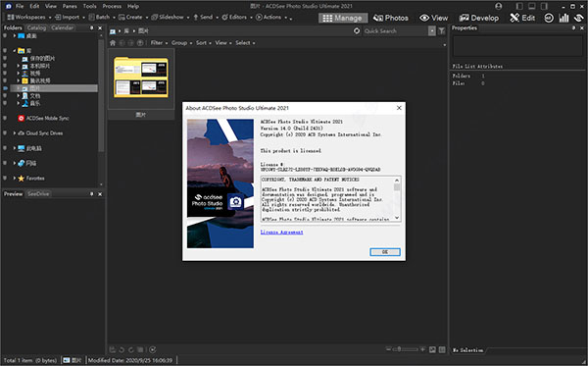This screenshot has height=366, width=588.
Task: Toggle Easy-Select indicator for 桌面 row
Action: tap(5, 36)
